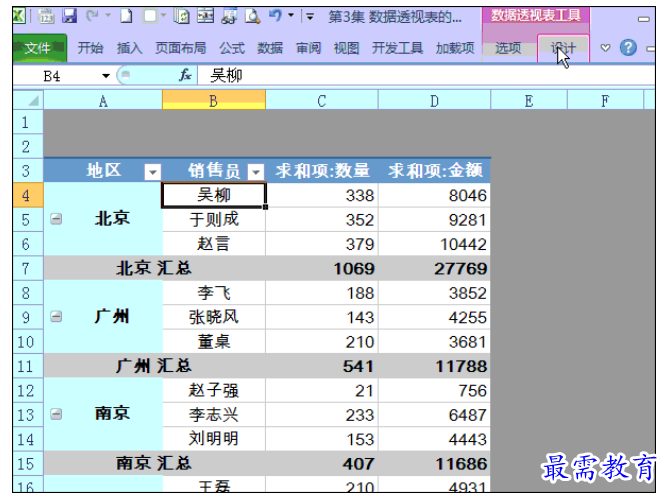
Task: Click the Excel application icon in the title bar
Action: coord(19,17)
